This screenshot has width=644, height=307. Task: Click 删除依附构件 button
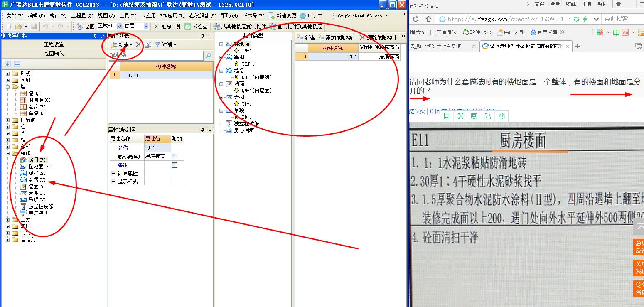(x=379, y=37)
